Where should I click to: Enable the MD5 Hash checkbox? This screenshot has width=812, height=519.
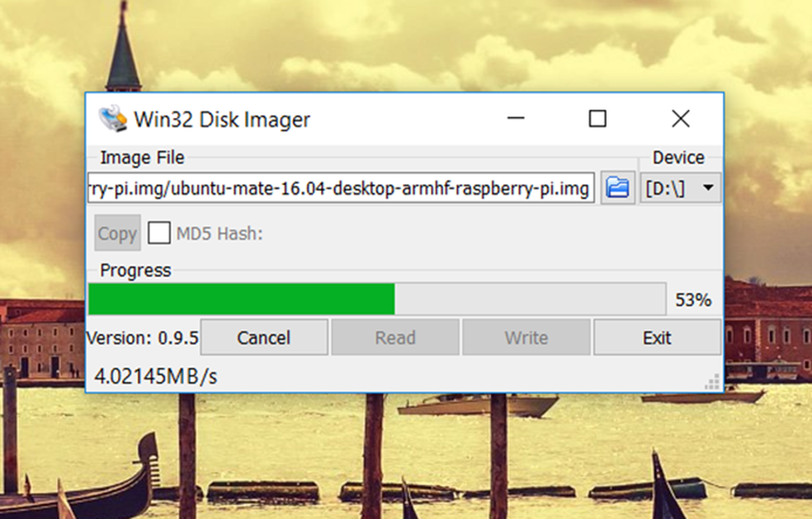[x=159, y=233]
